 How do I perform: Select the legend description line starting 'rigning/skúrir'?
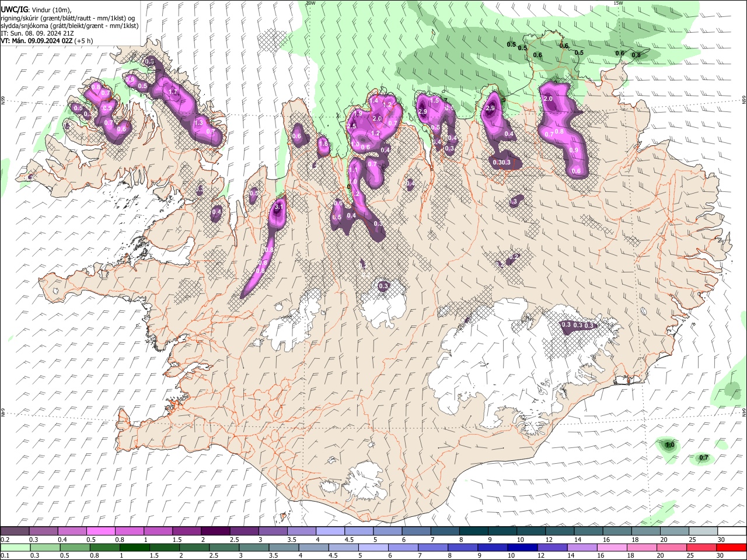coord(68,17)
